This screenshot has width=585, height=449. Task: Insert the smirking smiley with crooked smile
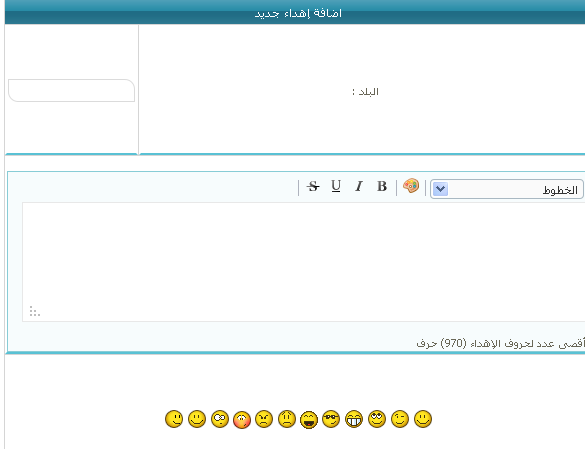[174, 419]
